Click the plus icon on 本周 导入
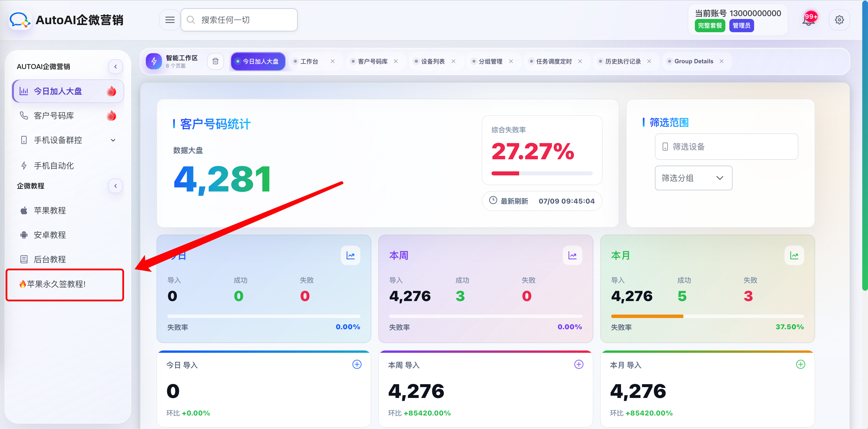868x429 pixels. (579, 364)
